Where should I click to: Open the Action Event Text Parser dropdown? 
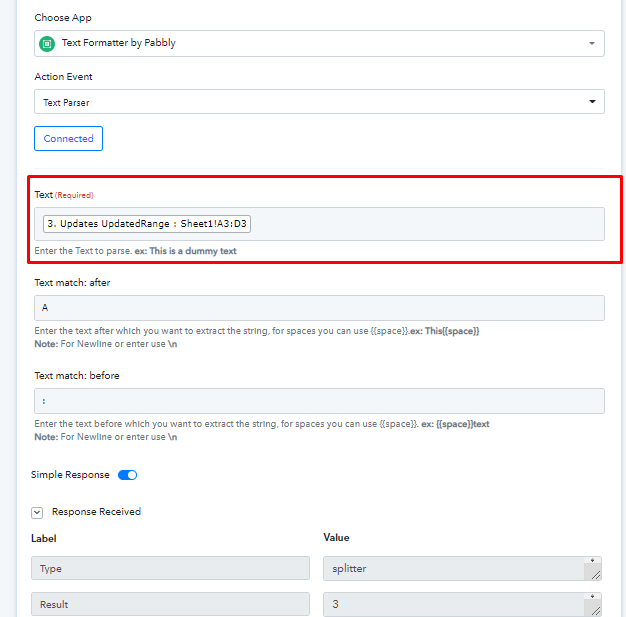tap(319, 102)
